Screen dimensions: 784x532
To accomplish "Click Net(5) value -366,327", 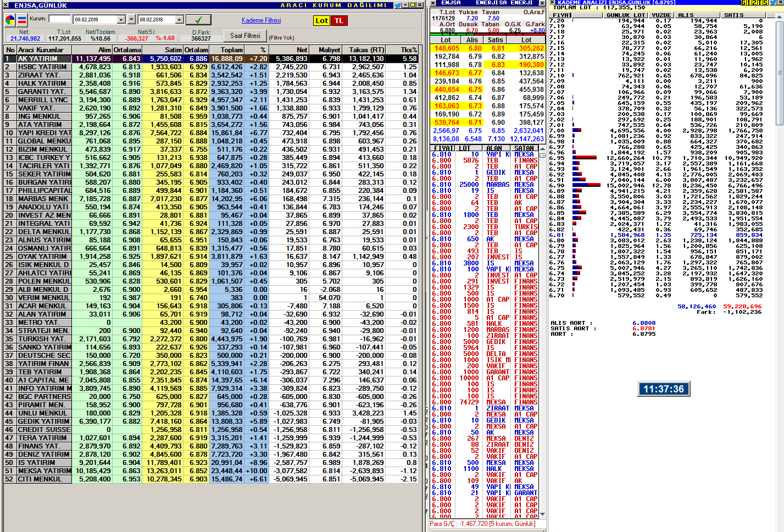I will (137, 38).
